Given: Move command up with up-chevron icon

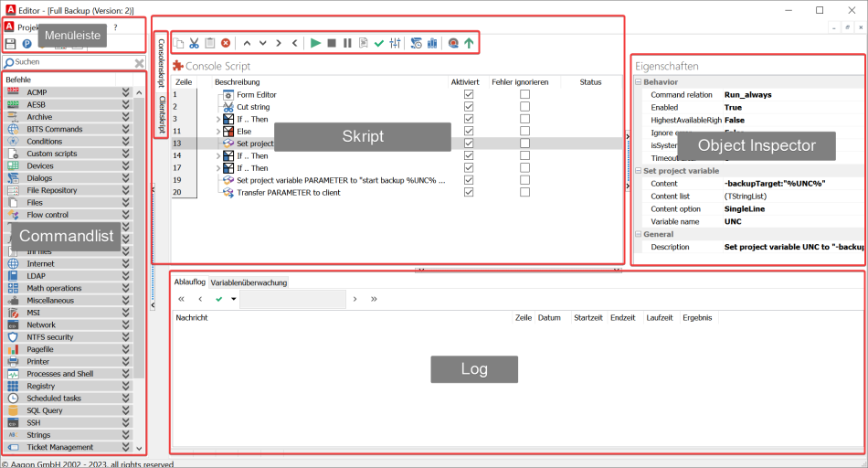Looking at the screenshot, I should click(x=247, y=43).
